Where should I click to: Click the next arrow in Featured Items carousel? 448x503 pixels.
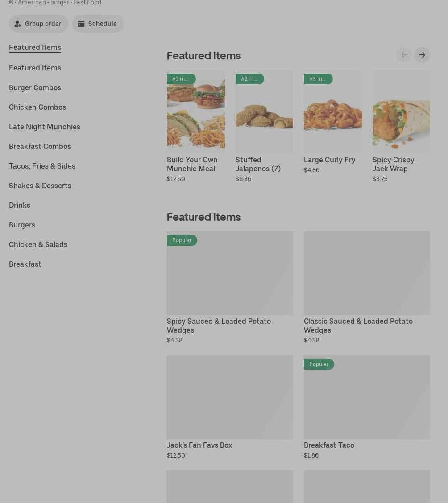tap(422, 55)
